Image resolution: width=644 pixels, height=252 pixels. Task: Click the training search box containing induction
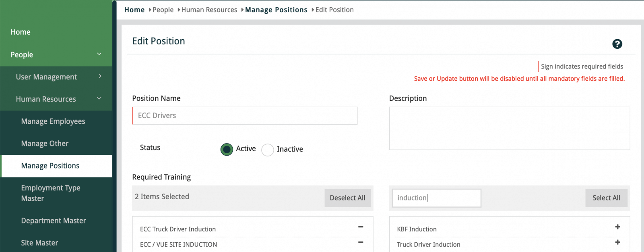436,198
